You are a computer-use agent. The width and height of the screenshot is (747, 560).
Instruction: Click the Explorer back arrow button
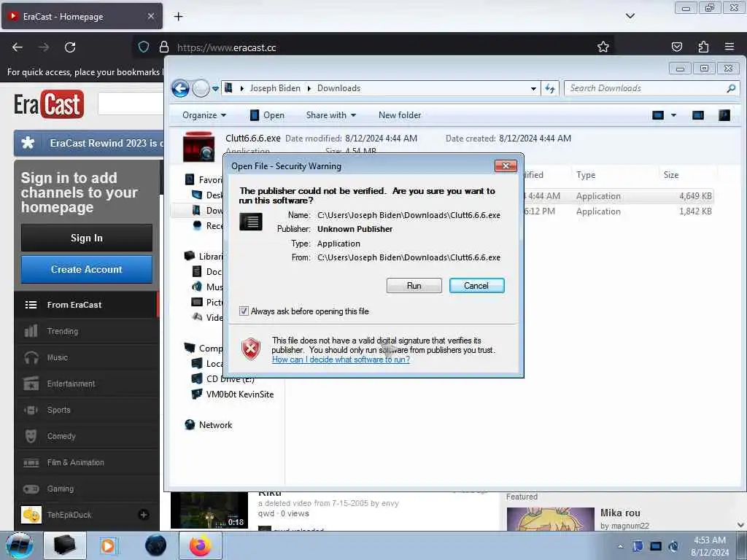(x=181, y=88)
